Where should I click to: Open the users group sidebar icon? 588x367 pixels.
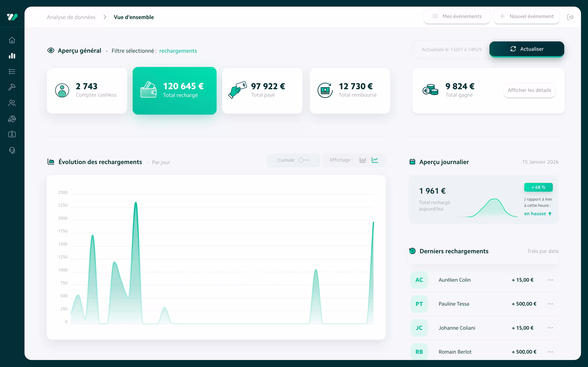coord(12,103)
